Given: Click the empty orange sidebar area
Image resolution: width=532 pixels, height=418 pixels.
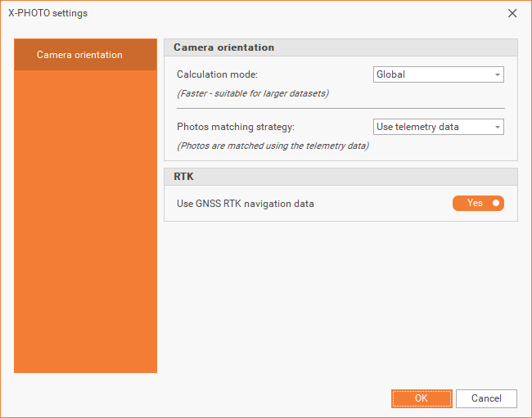Looking at the screenshot, I should pos(85,229).
